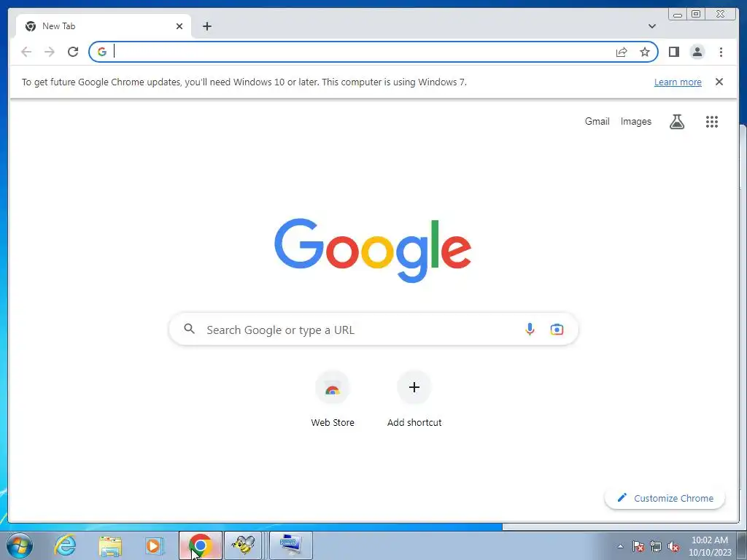Start voice search with microphone icon

(530, 329)
